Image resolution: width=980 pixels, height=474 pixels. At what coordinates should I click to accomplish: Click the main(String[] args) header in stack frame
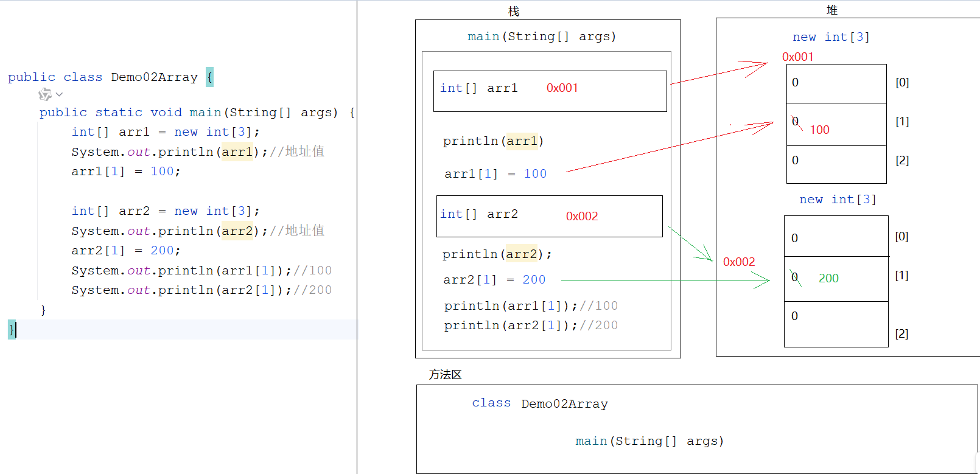[x=541, y=37]
